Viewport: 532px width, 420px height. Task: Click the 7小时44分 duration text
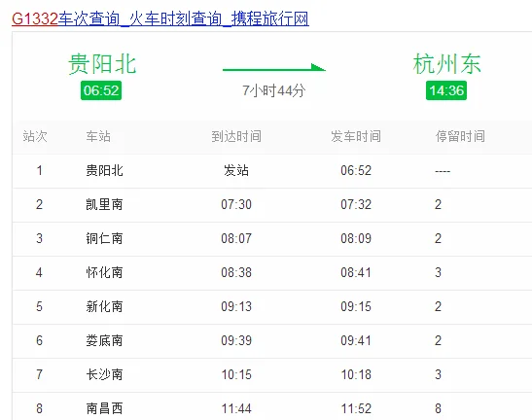(274, 90)
